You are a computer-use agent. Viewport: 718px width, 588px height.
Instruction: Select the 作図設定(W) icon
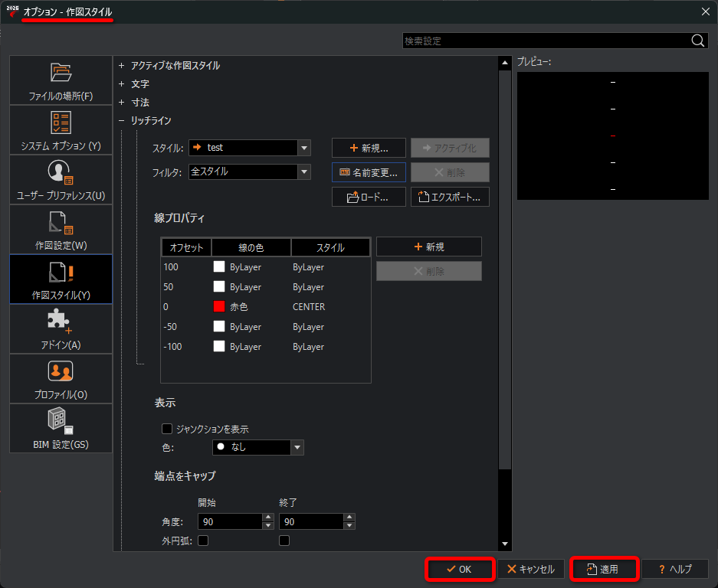coord(61,222)
